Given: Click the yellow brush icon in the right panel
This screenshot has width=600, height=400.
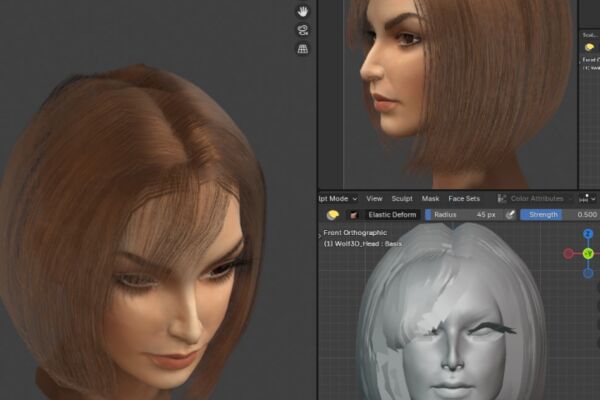Looking at the screenshot, I should pyautogui.click(x=590, y=47).
